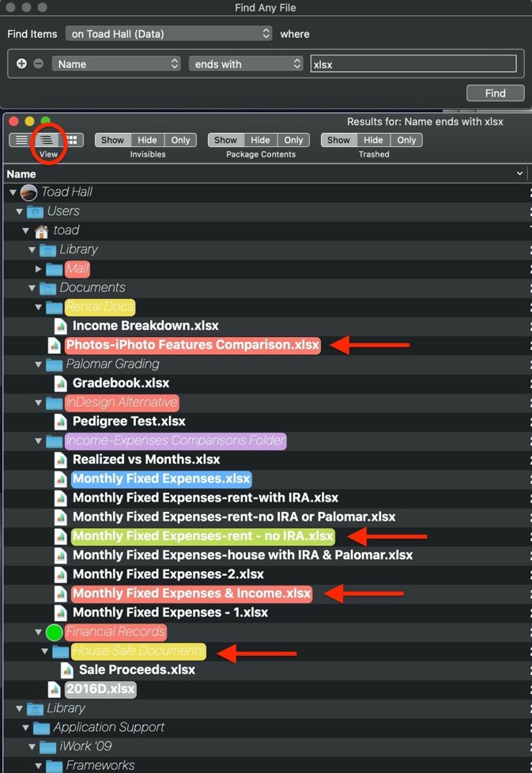Click the Rental Docs folder icon

tap(55, 308)
